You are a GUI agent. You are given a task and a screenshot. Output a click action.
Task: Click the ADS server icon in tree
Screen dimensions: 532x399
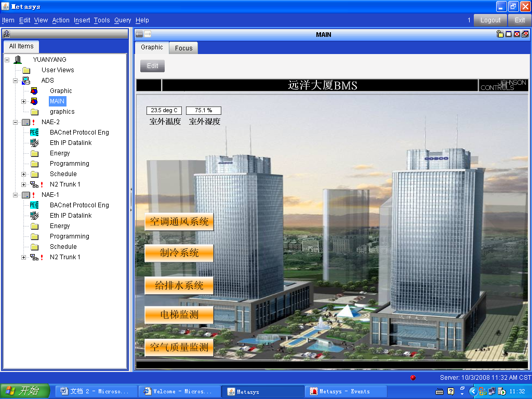click(x=26, y=81)
